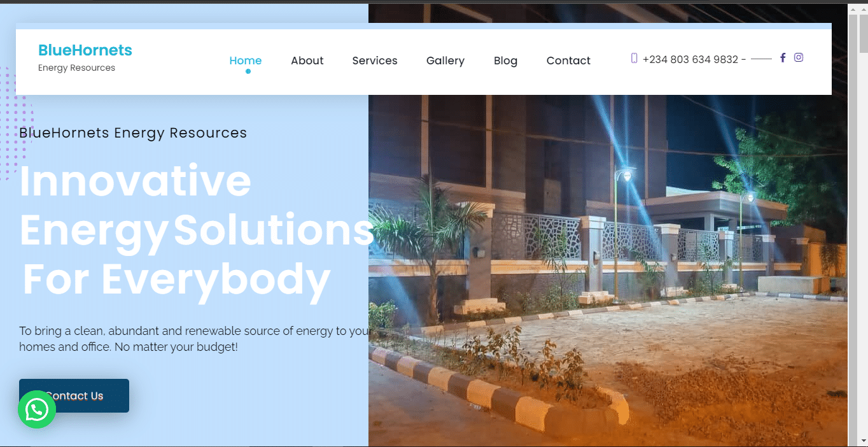The image size is (868, 447).
Task: Open the Blog section
Action: [x=505, y=60]
